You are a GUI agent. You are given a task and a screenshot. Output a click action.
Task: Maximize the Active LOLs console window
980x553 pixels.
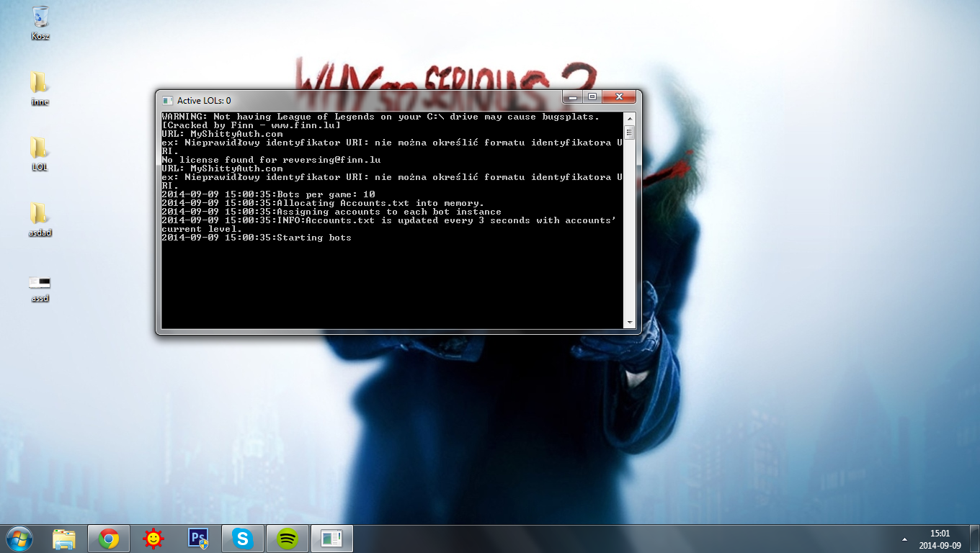click(592, 97)
